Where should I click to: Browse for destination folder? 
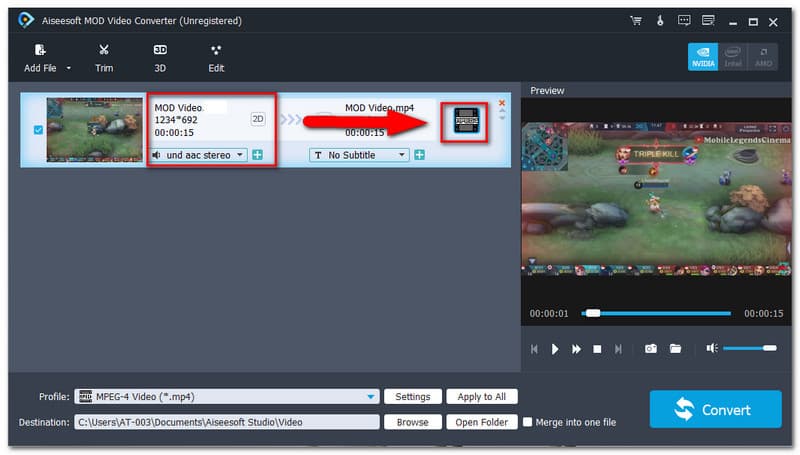pos(412,422)
